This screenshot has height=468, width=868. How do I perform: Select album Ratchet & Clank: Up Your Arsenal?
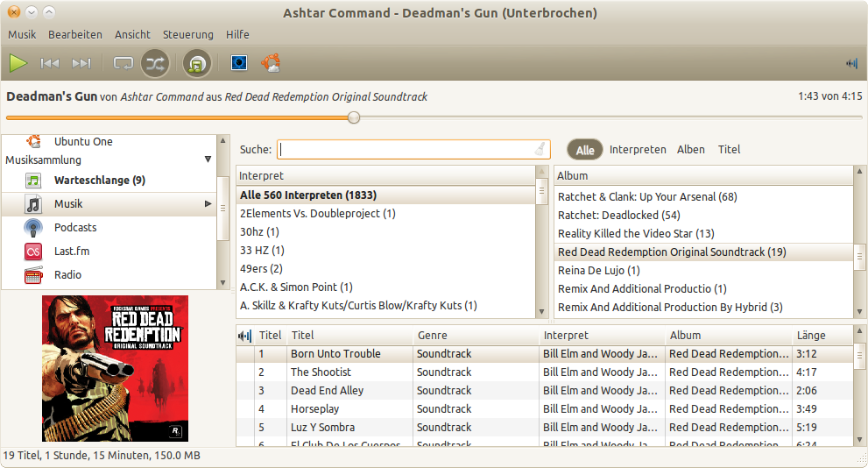(703, 196)
